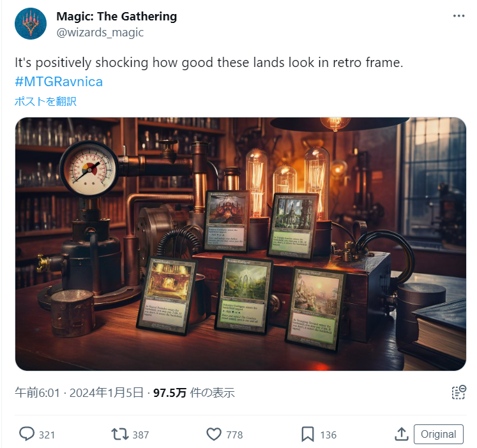Click the 136 bookmarks count
This screenshot has width=477, height=448.
pyautogui.click(x=328, y=435)
